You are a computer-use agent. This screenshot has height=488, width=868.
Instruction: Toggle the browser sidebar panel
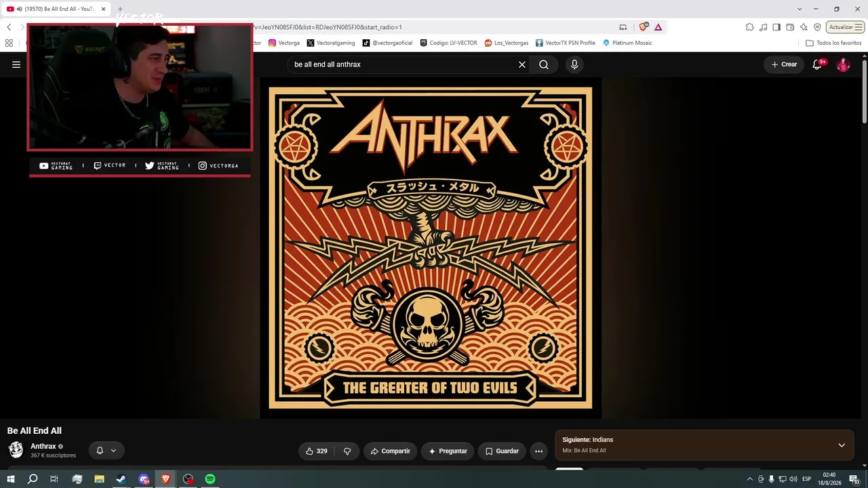776,27
